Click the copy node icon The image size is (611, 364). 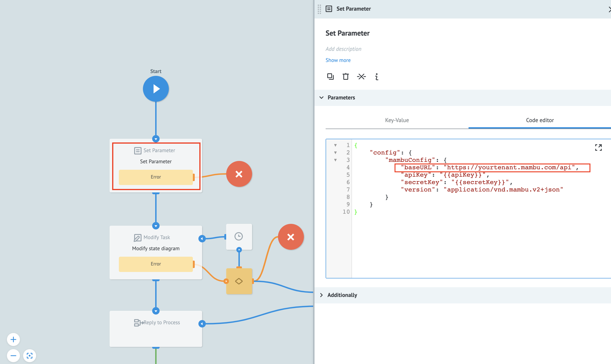tap(330, 77)
